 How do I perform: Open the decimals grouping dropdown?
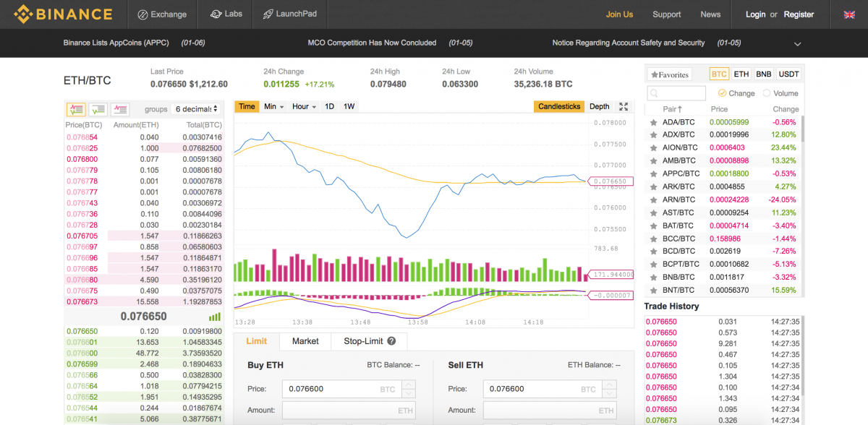[196, 109]
